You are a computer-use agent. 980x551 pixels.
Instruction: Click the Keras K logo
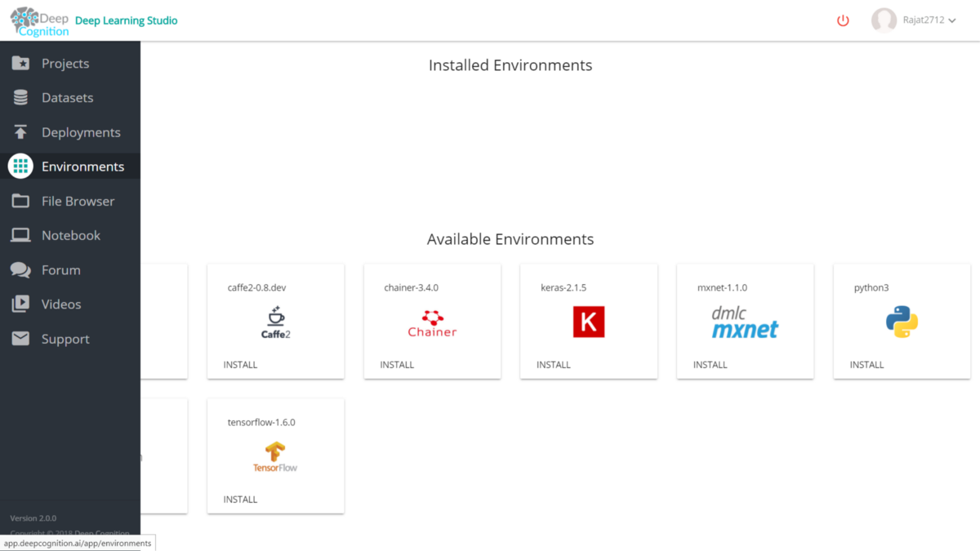point(589,322)
